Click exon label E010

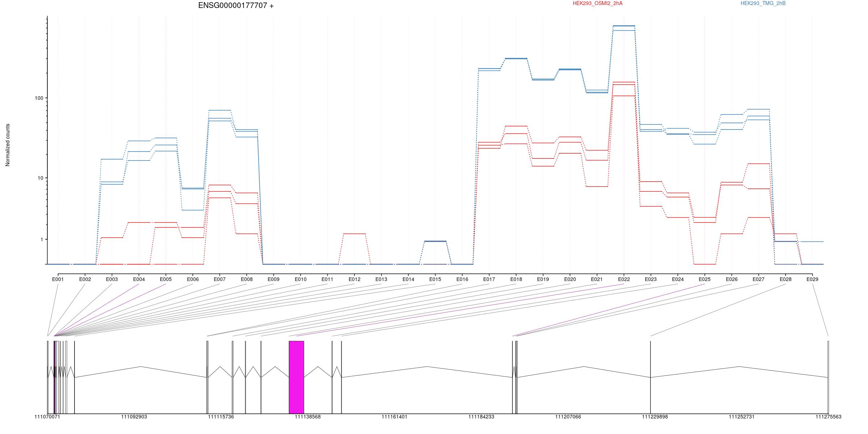pyautogui.click(x=301, y=279)
